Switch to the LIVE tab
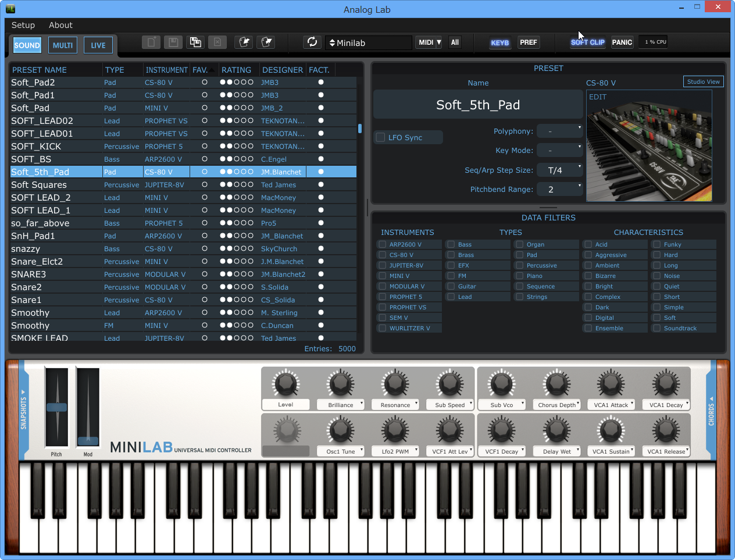 point(98,45)
